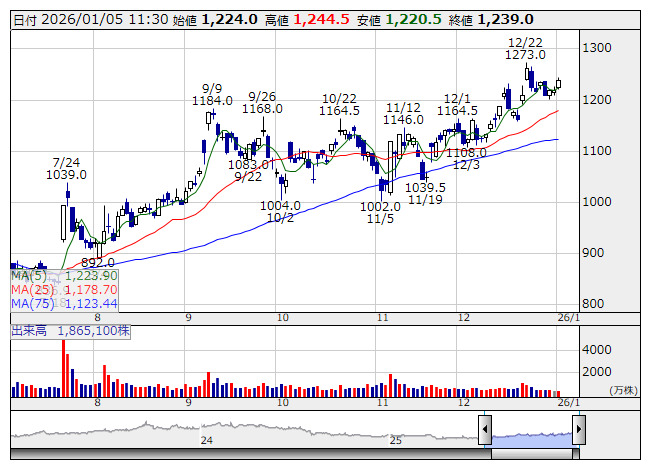Click the 4000 volume axis label
The height and width of the screenshot is (470, 653).
[596, 350]
